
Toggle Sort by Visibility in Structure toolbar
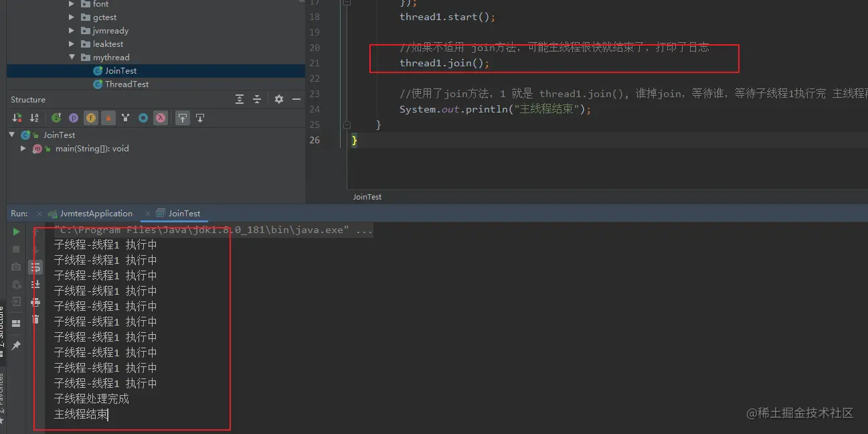pyautogui.click(x=17, y=118)
